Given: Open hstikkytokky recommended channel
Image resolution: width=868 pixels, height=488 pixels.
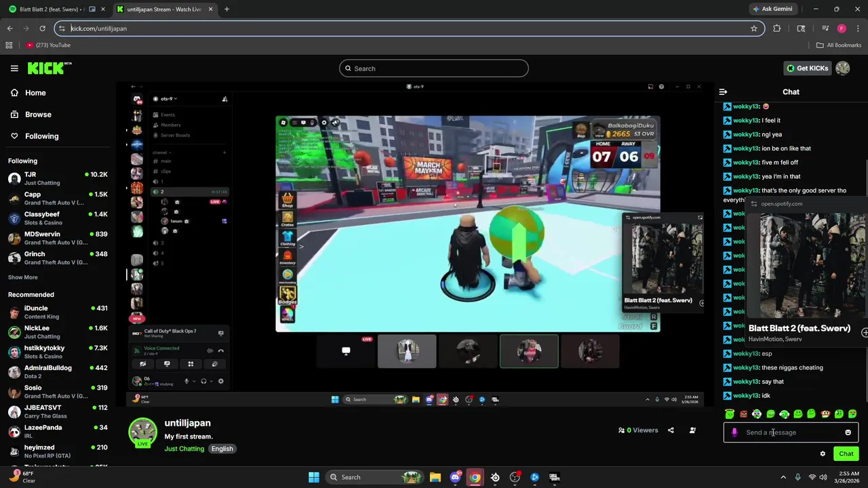Looking at the screenshot, I should tap(58, 352).
